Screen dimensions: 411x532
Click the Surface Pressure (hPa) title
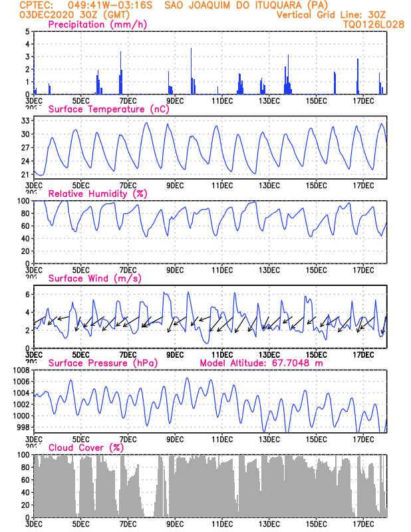pos(103,363)
